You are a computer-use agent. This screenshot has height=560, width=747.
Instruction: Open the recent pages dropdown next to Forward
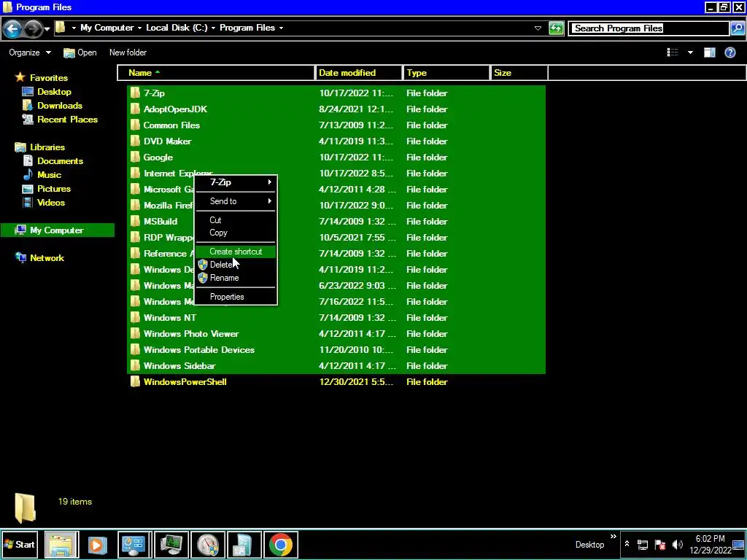coord(47,29)
